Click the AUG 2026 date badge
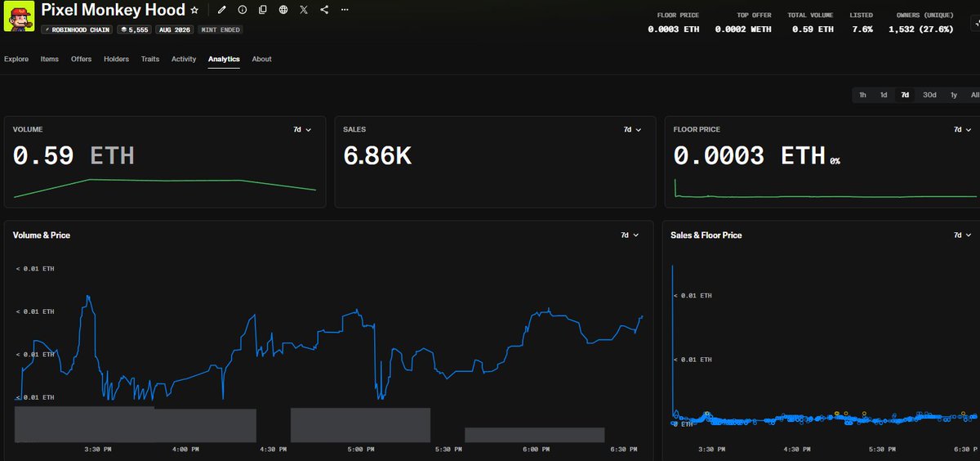980x461 pixels. (x=174, y=29)
